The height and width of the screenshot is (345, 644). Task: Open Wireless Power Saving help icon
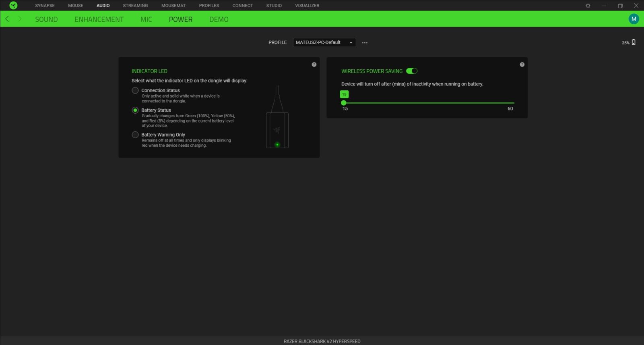pyautogui.click(x=522, y=64)
